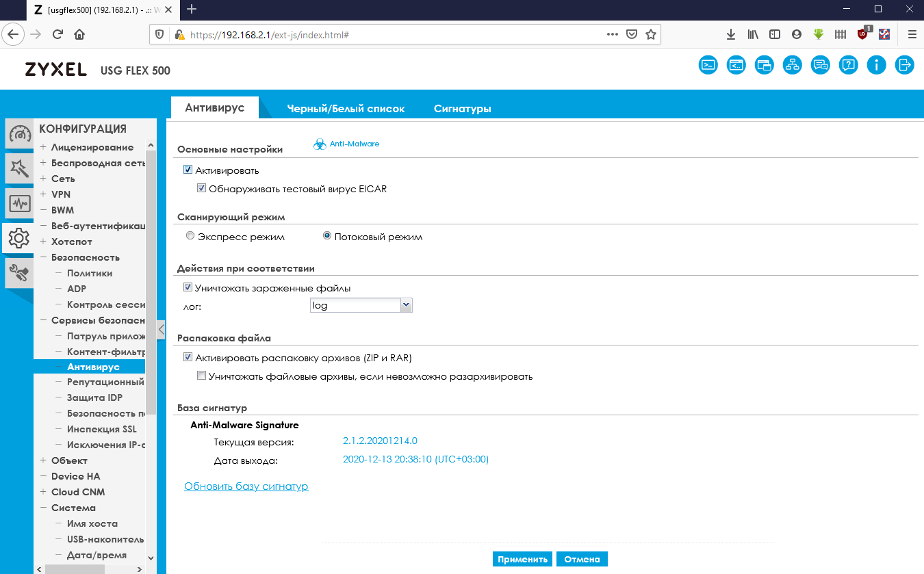Open ADP in the navigation tree

pyautogui.click(x=77, y=289)
